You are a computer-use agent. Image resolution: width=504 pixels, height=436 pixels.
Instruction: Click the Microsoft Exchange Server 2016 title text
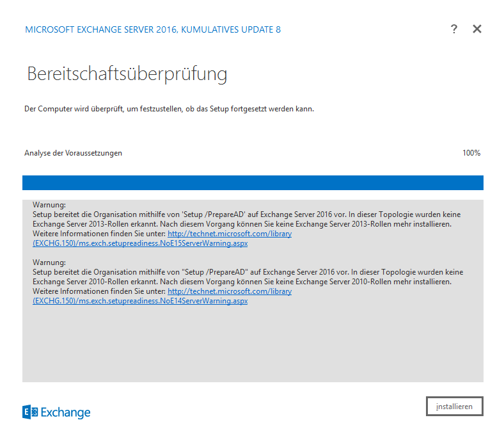[152, 29]
